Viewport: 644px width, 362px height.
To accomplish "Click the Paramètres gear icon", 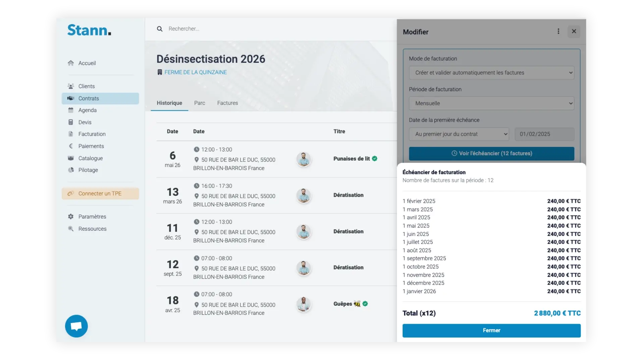I will tap(71, 217).
